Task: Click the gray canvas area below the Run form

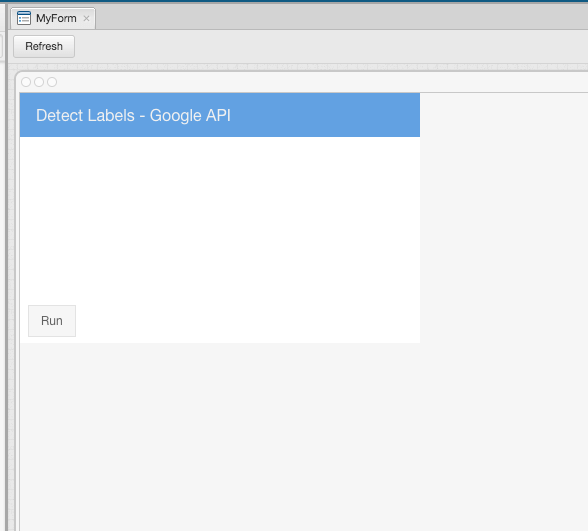Action: coord(304,436)
